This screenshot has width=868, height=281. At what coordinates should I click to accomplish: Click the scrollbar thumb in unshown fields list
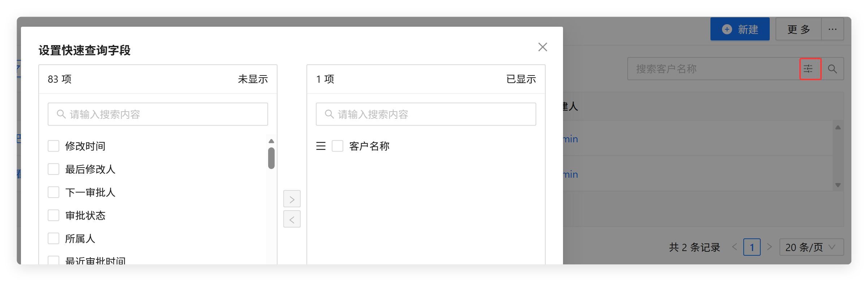point(271,158)
